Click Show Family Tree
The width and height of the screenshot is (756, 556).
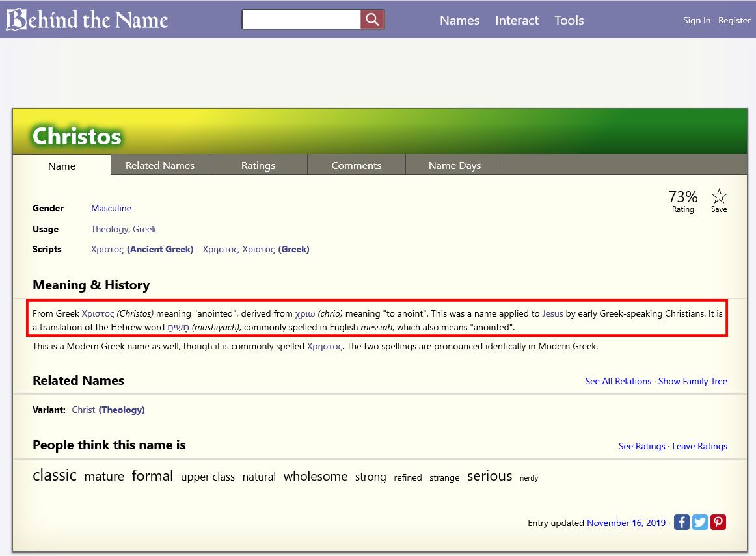click(692, 381)
